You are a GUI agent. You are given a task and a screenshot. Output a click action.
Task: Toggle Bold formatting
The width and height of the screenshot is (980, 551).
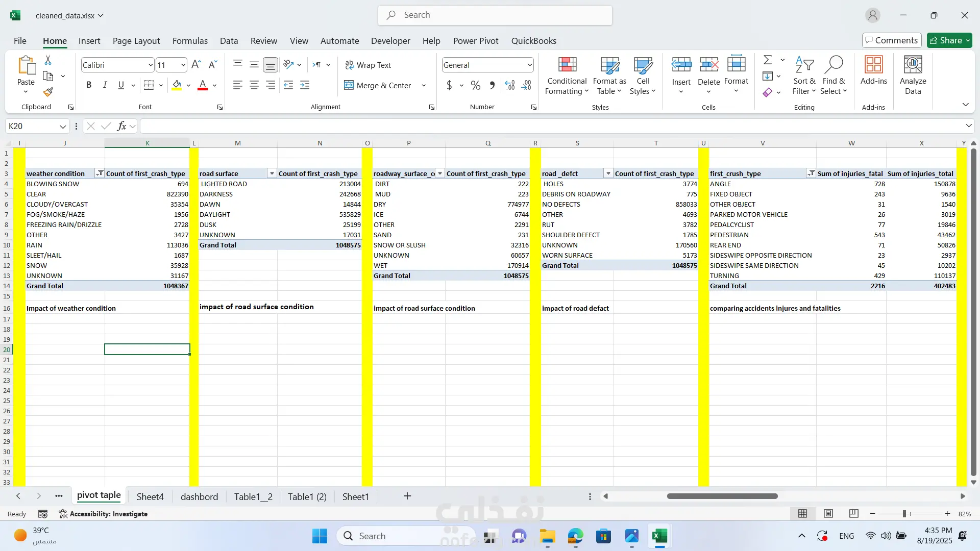click(89, 85)
